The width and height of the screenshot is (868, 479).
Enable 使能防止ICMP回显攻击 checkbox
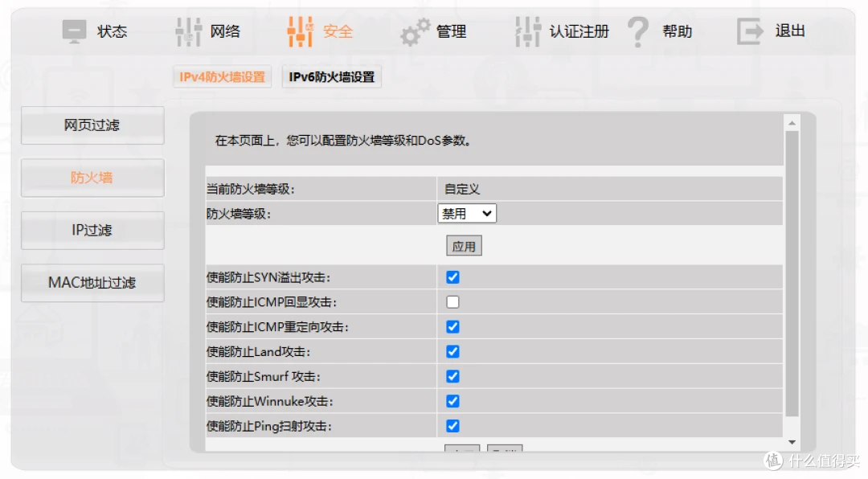pyautogui.click(x=452, y=302)
